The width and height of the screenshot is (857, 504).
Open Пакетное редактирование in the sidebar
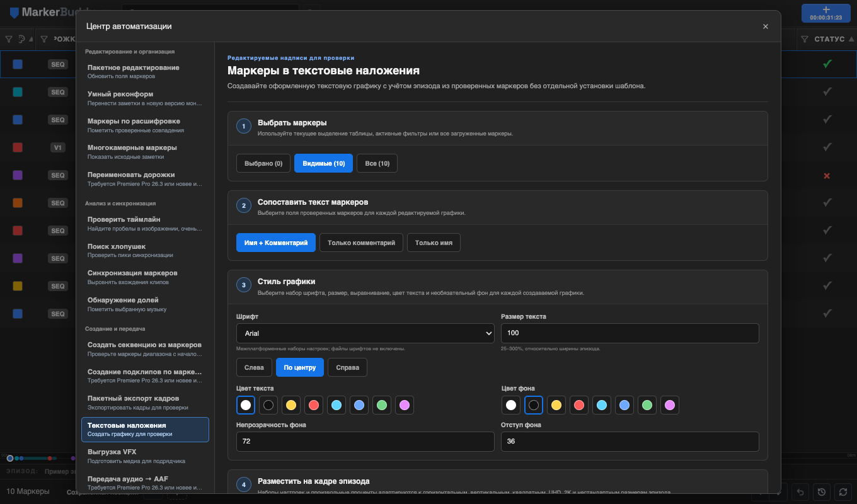(145, 71)
